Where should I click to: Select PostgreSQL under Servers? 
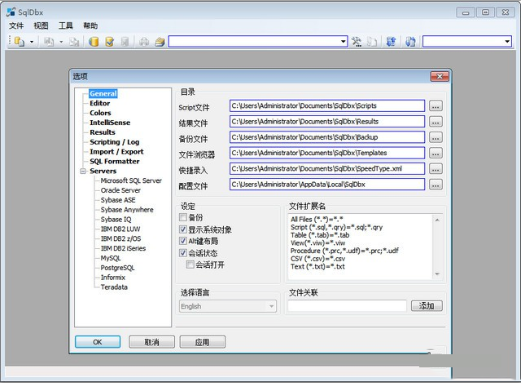pos(117,268)
